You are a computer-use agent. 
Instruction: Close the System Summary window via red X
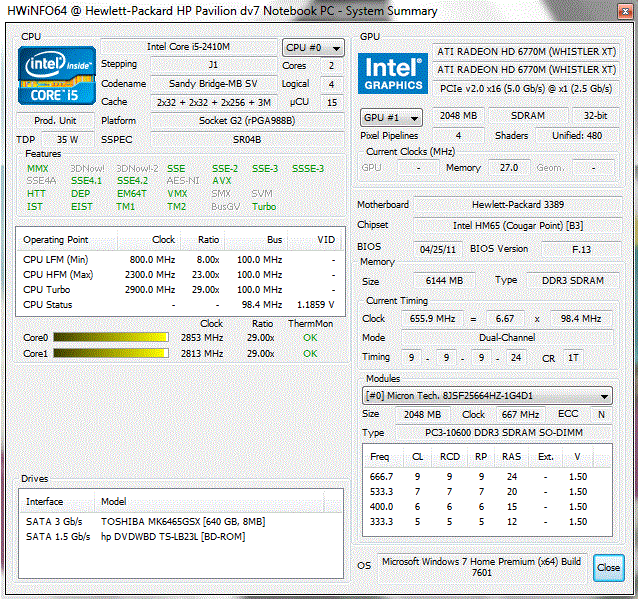(624, 11)
